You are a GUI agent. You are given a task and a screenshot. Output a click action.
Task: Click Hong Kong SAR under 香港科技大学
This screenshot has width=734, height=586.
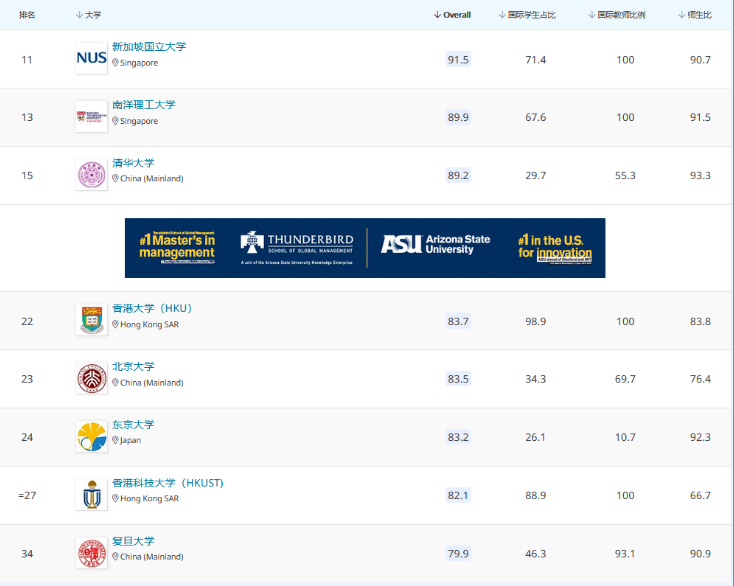[x=149, y=498]
